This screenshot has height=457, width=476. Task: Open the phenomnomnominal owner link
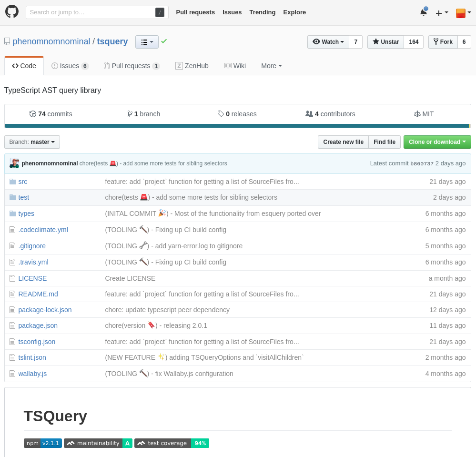(x=51, y=41)
